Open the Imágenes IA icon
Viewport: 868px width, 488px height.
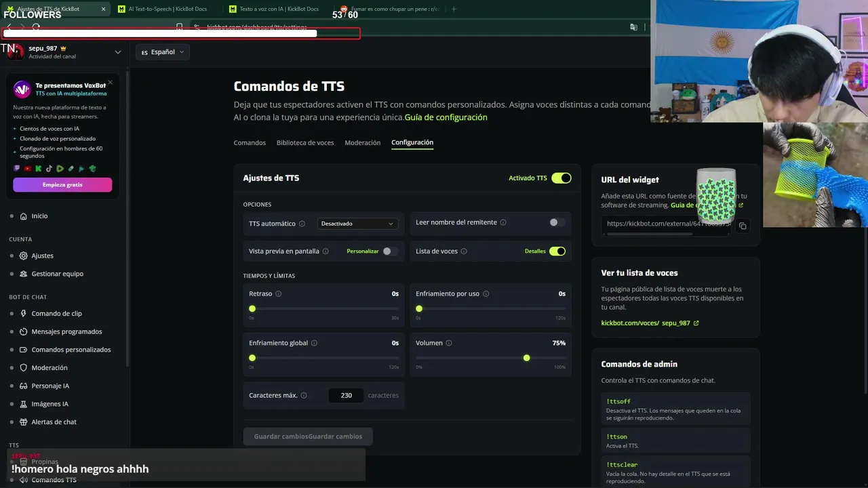coord(23,404)
